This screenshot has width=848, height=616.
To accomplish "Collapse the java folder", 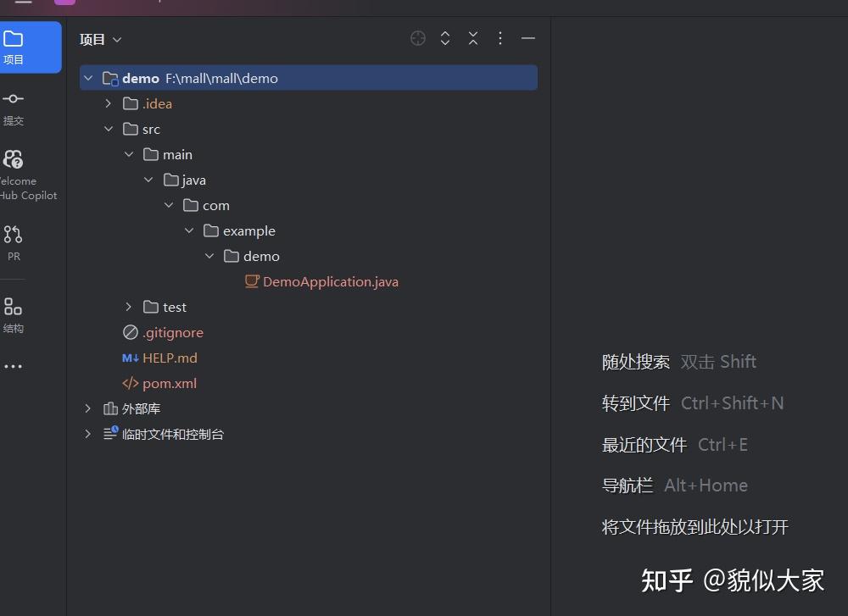I will 148,180.
